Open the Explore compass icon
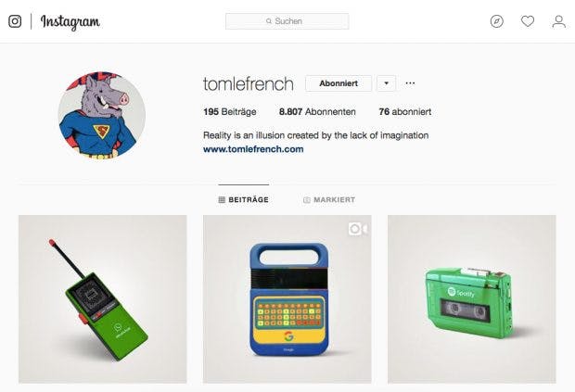 496,21
